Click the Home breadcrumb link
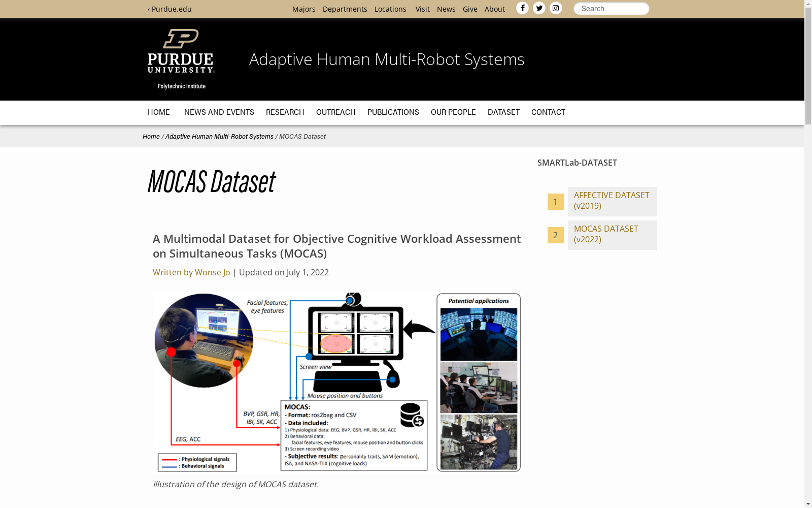 151,137
